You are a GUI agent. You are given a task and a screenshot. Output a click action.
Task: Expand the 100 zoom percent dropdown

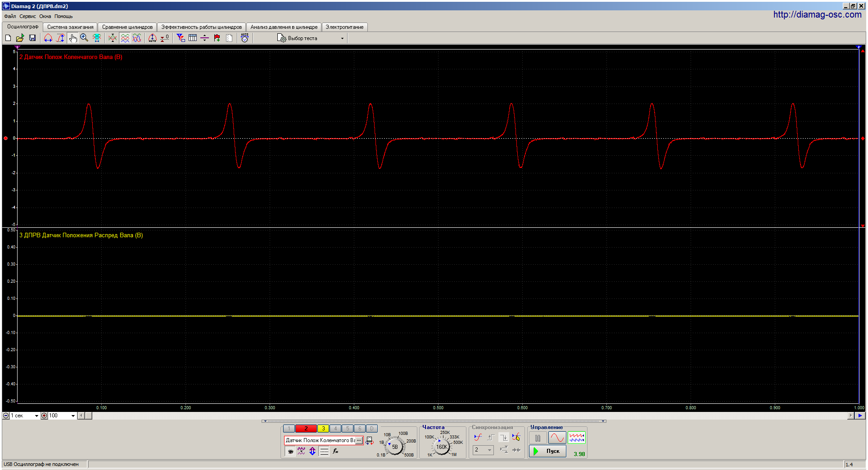pyautogui.click(x=73, y=416)
